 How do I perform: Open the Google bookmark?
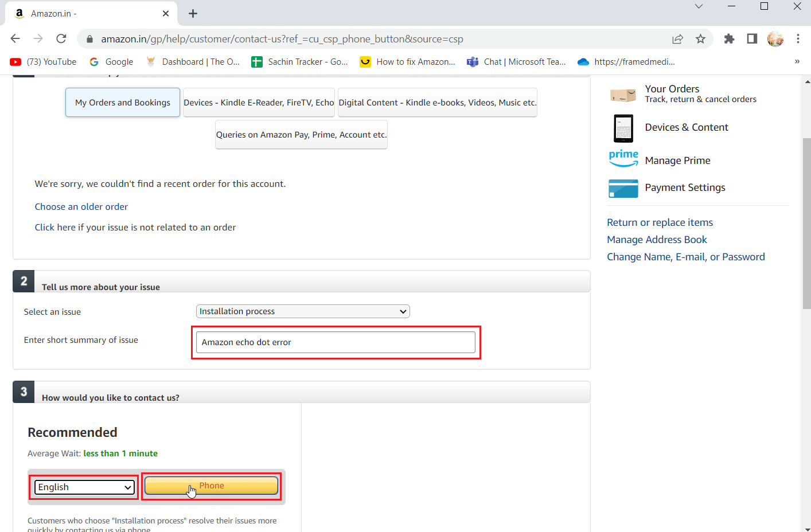(111, 62)
